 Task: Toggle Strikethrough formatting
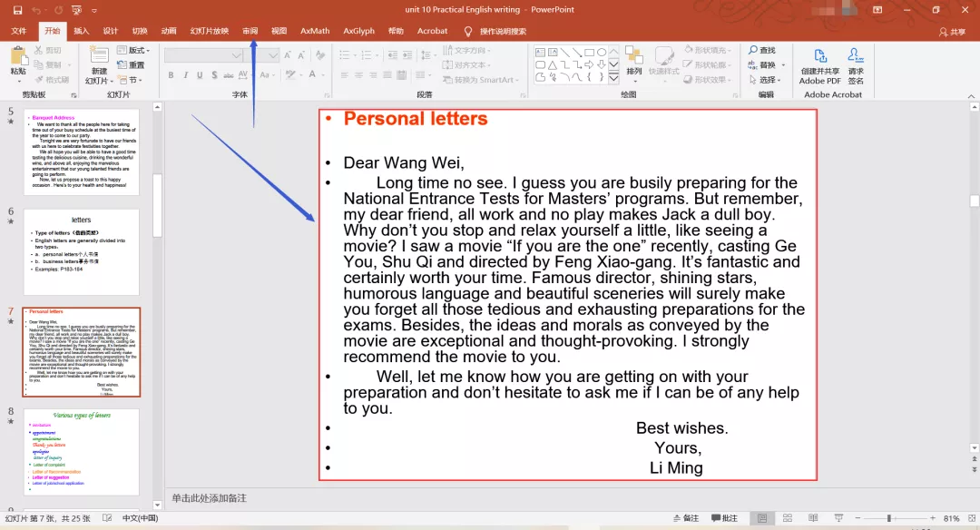coord(228,75)
